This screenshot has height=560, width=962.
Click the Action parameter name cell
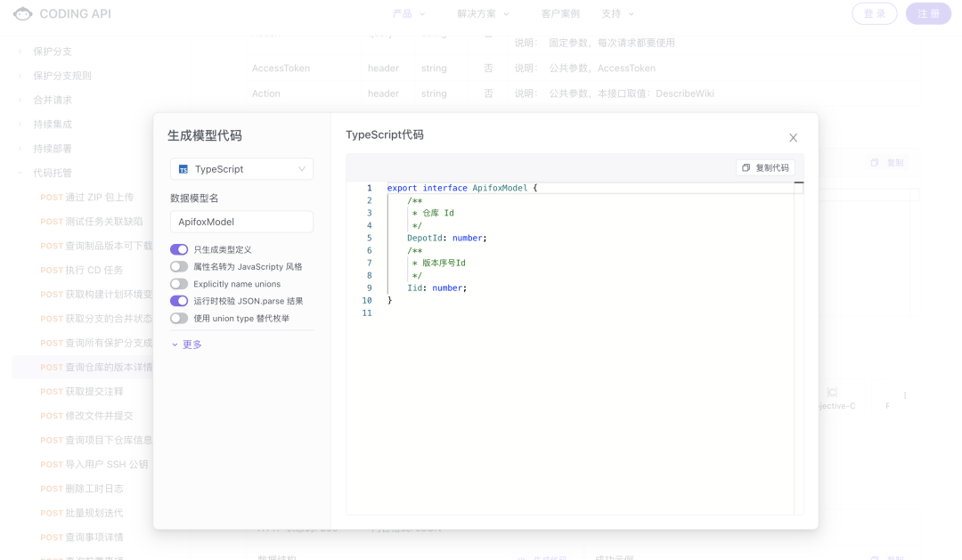(x=265, y=93)
